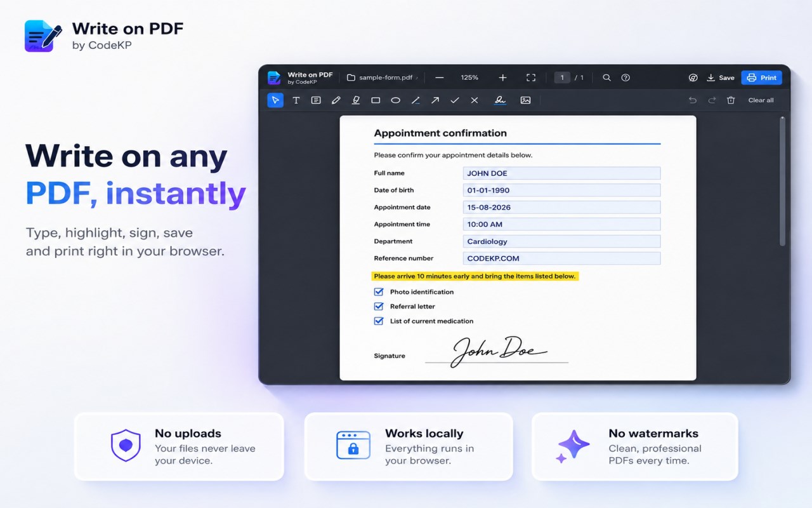Click the Date of birth field

[561, 190]
